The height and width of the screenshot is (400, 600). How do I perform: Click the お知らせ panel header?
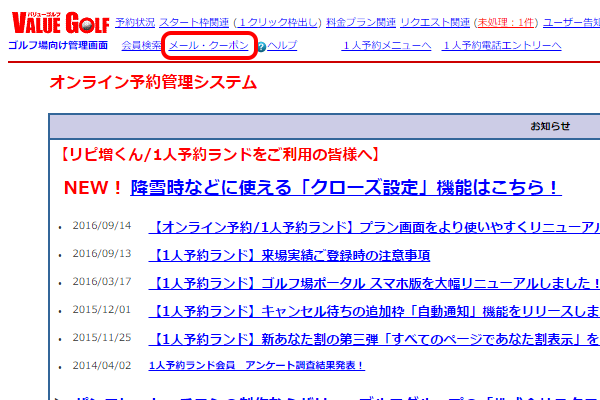click(x=324, y=126)
